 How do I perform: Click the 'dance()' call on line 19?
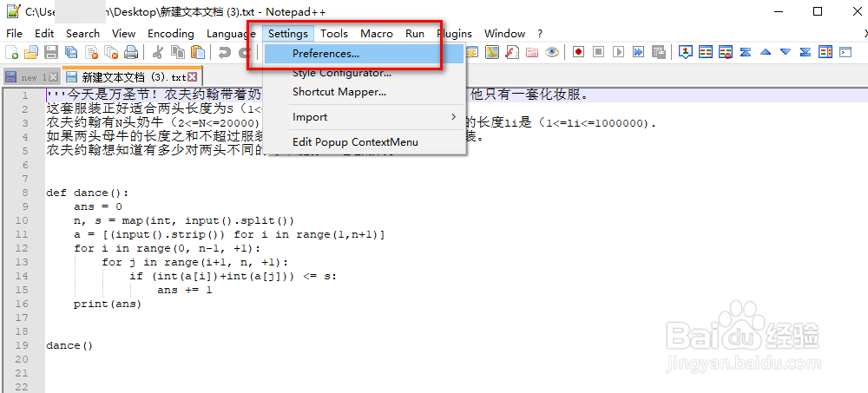point(69,345)
